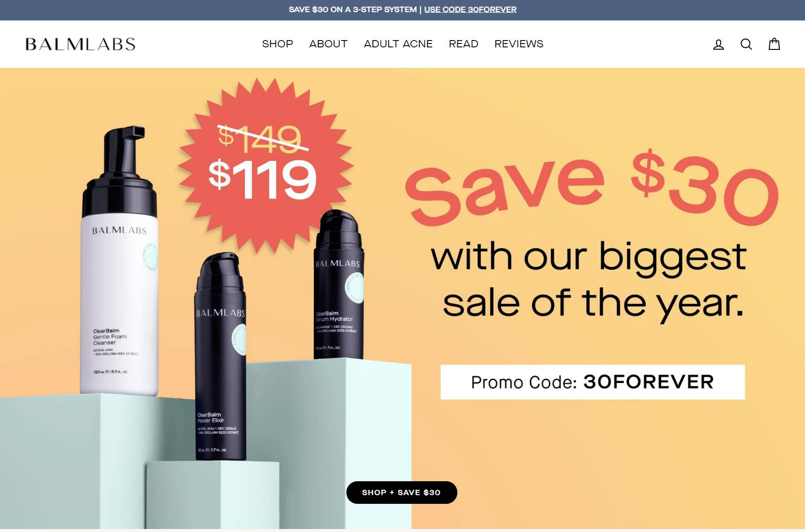Go to the REVIEWS page
This screenshot has height=532, width=805.
pyautogui.click(x=519, y=44)
